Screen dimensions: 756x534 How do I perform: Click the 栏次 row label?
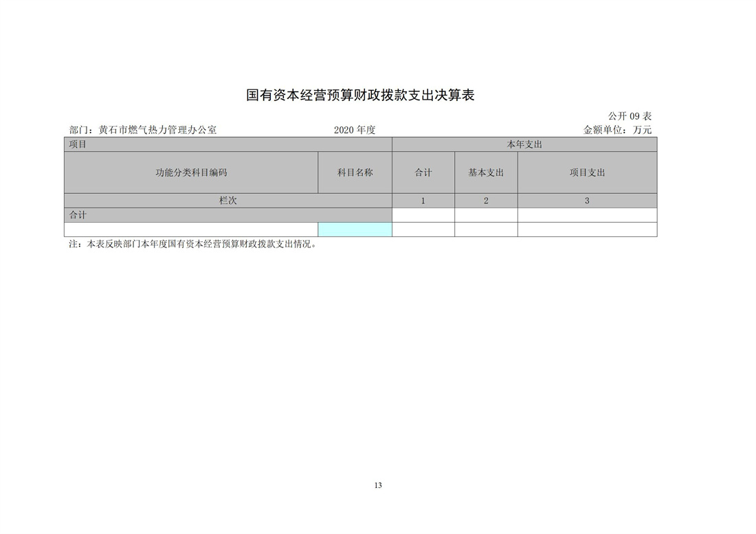(228, 201)
